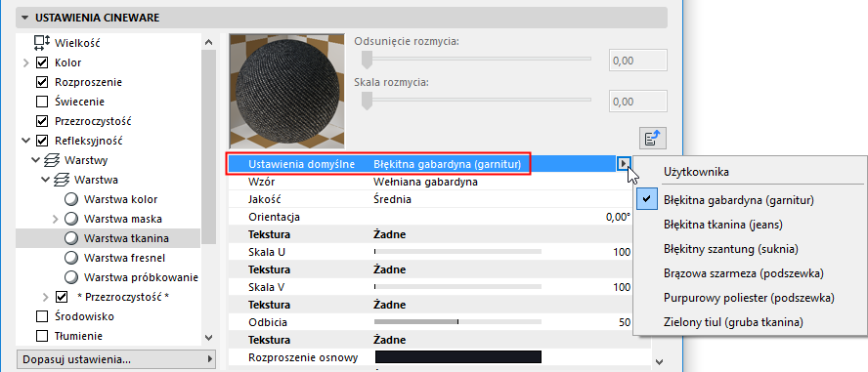This screenshot has width=868, height=372.
Task: Click the Wzór value Wełniana gabardyna
Action: pos(426,182)
